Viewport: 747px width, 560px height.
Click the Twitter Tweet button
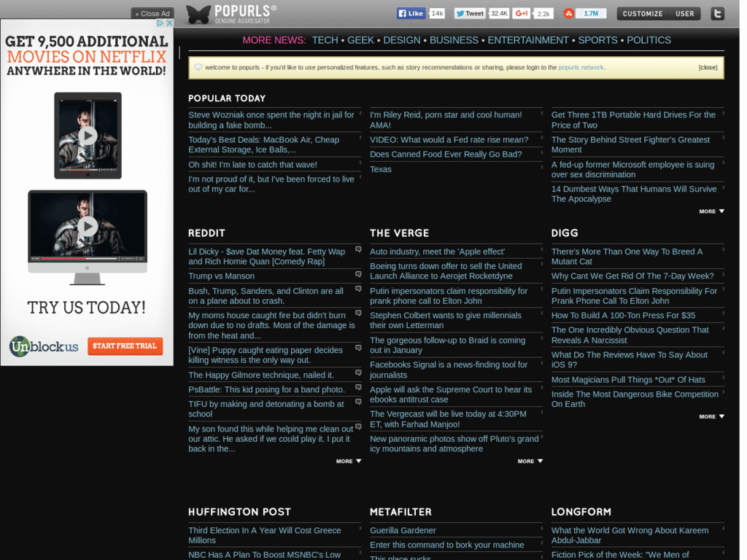coord(470,13)
